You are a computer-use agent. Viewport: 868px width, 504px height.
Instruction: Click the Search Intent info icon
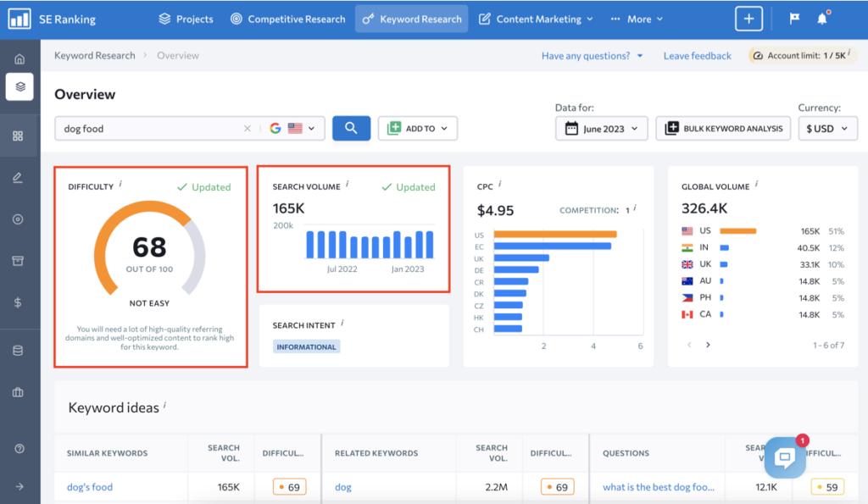(x=342, y=323)
